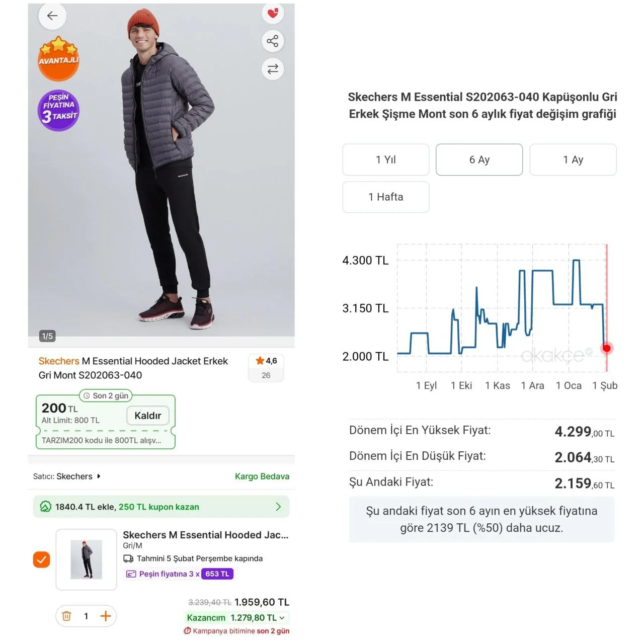
Task: Tap the back arrow button
Action: 52,16
